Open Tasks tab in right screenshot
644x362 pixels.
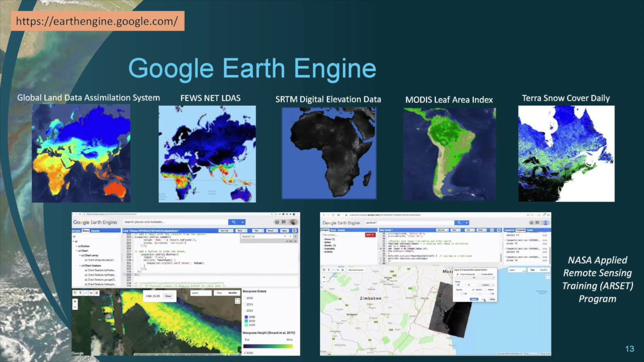click(530, 230)
